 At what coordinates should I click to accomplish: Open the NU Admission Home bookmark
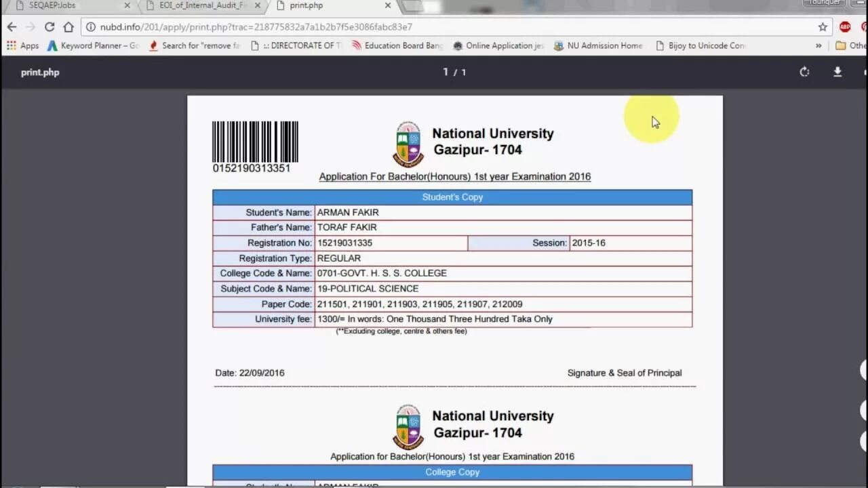pos(598,45)
